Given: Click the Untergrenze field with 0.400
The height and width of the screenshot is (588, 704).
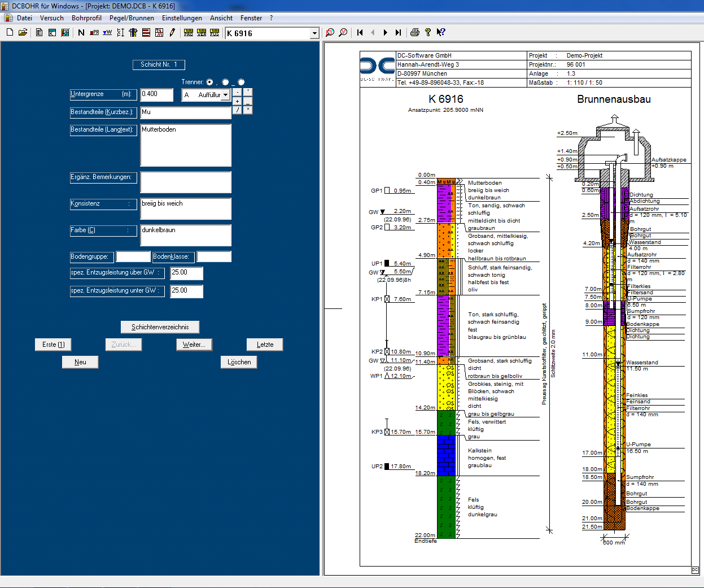Looking at the screenshot, I should tap(157, 95).
